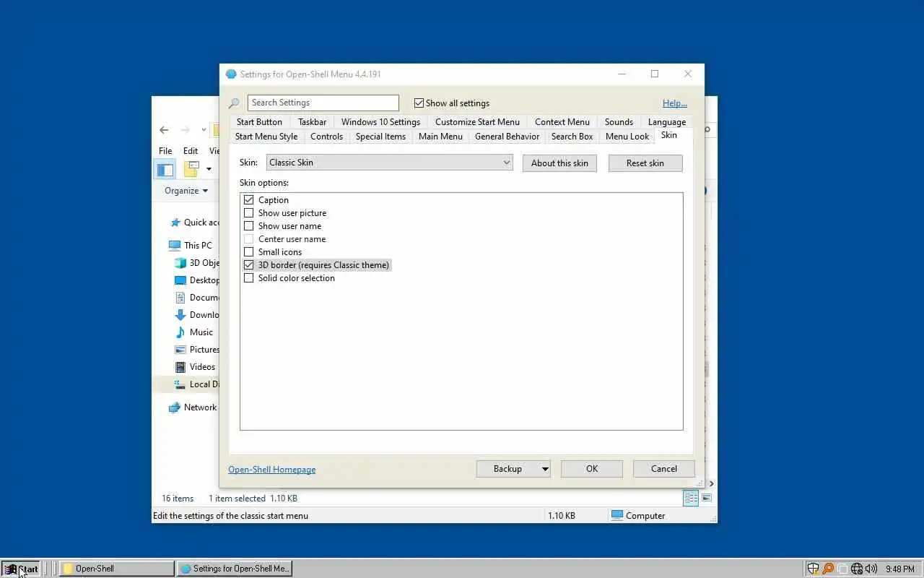924x578 pixels.
Task: Open the Open-Shell Homepage link
Action: coord(272,470)
